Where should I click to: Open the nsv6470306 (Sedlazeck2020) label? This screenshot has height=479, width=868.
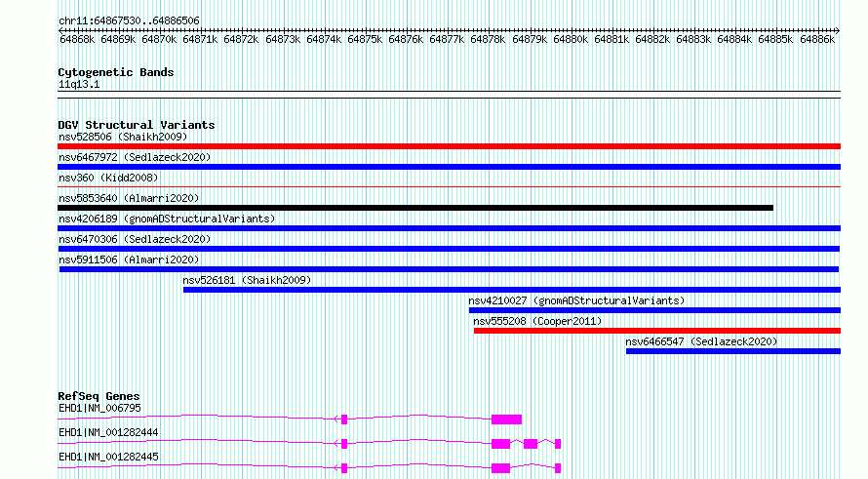(x=135, y=239)
